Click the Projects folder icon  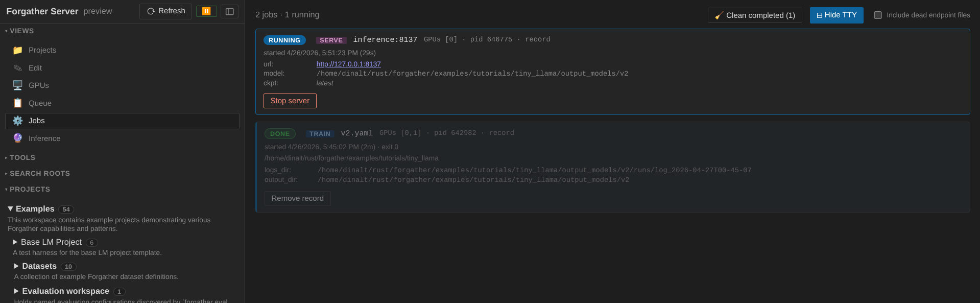[x=17, y=50]
